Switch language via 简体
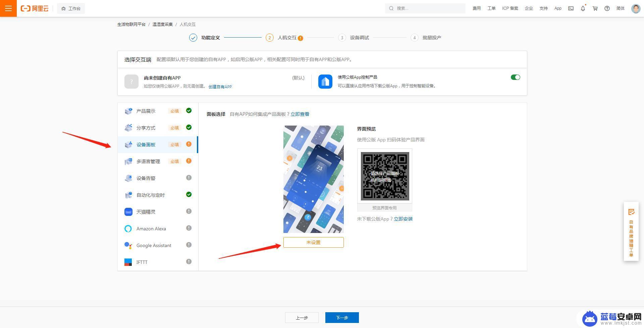The width and height of the screenshot is (644, 328). coord(621,8)
